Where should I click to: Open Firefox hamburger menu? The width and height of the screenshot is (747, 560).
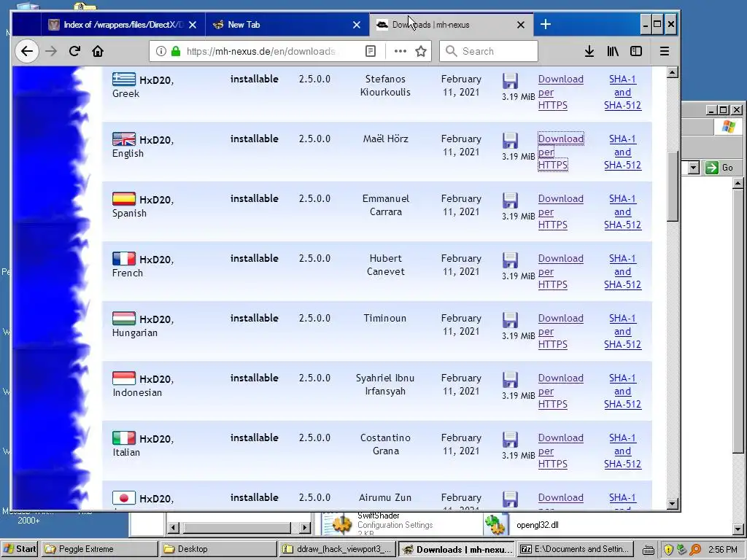pos(665,51)
